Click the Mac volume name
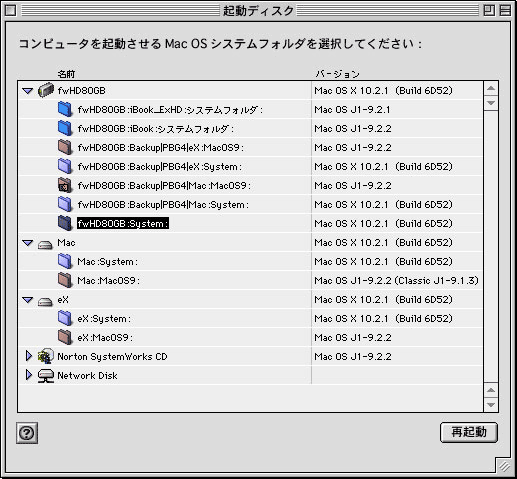This screenshot has width=517, height=479. (66, 243)
